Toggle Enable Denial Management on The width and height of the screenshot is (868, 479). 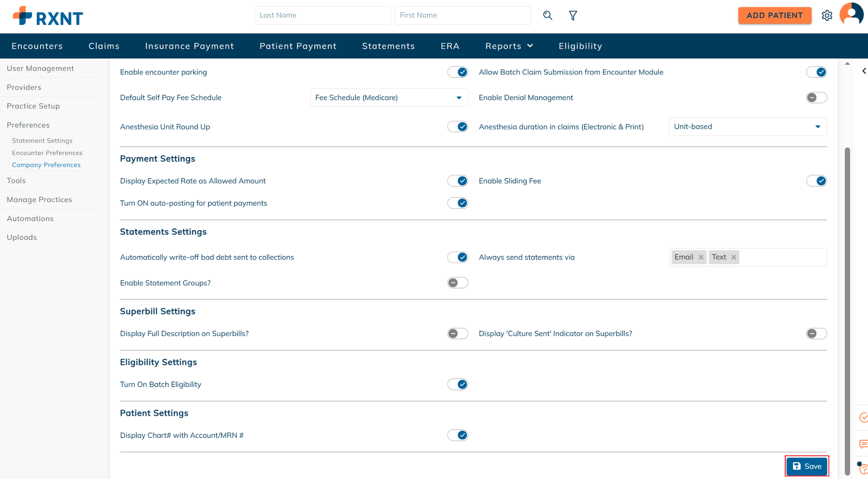[x=816, y=98]
